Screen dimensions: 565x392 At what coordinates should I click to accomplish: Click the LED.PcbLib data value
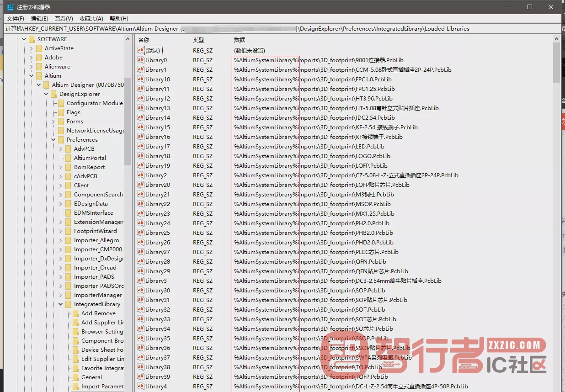coord(309,146)
